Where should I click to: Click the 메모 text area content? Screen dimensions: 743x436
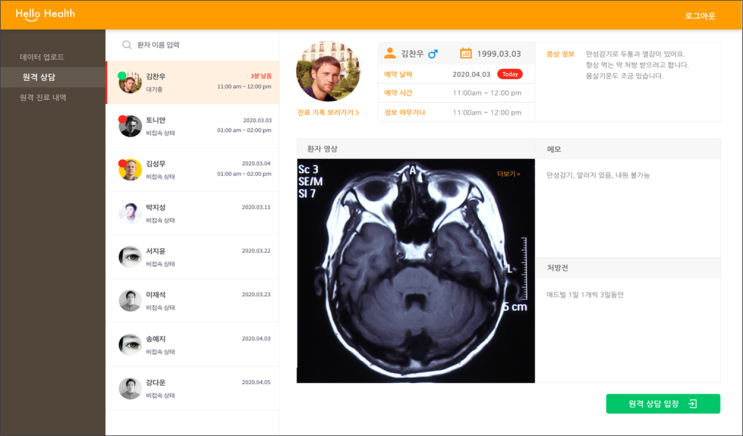[x=598, y=175]
